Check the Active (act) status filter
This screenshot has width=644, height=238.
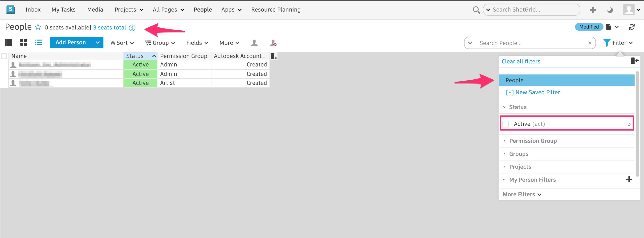[x=506, y=123]
